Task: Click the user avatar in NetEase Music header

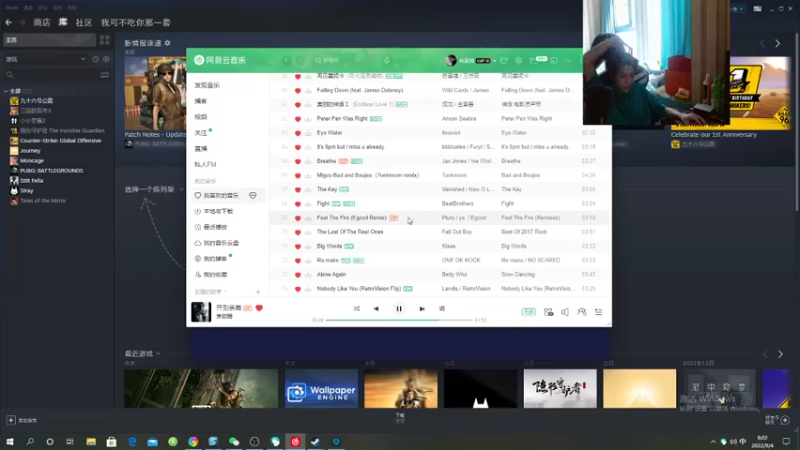Action: [x=451, y=60]
